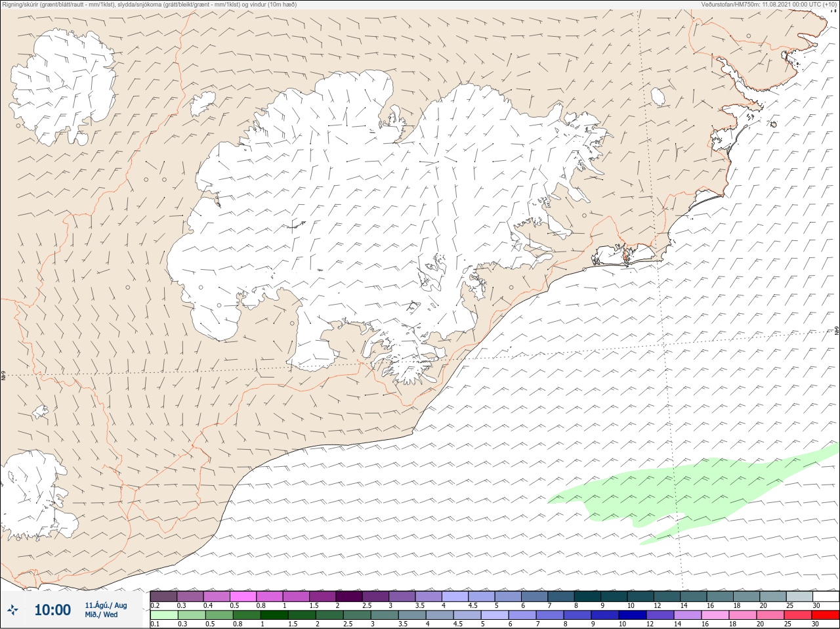Select the grey-teal 20 swatch in upper legend
The height and width of the screenshot is (629, 840).
773,596
